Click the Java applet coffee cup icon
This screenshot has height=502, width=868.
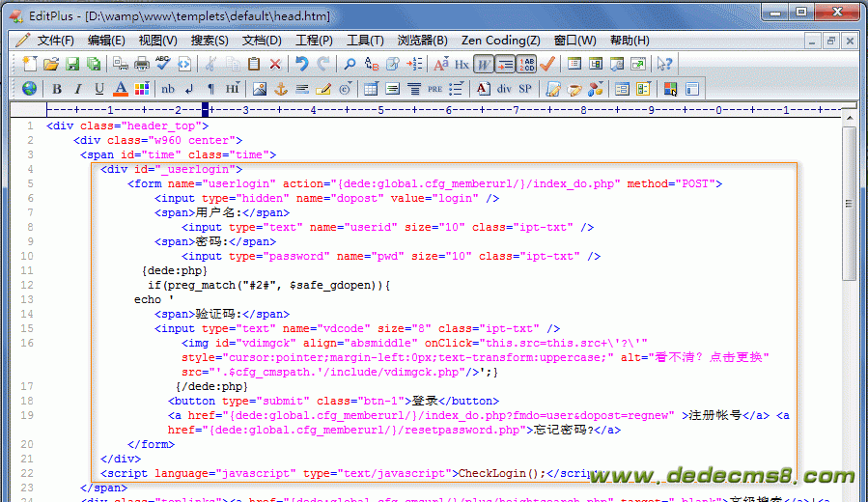[x=574, y=89]
